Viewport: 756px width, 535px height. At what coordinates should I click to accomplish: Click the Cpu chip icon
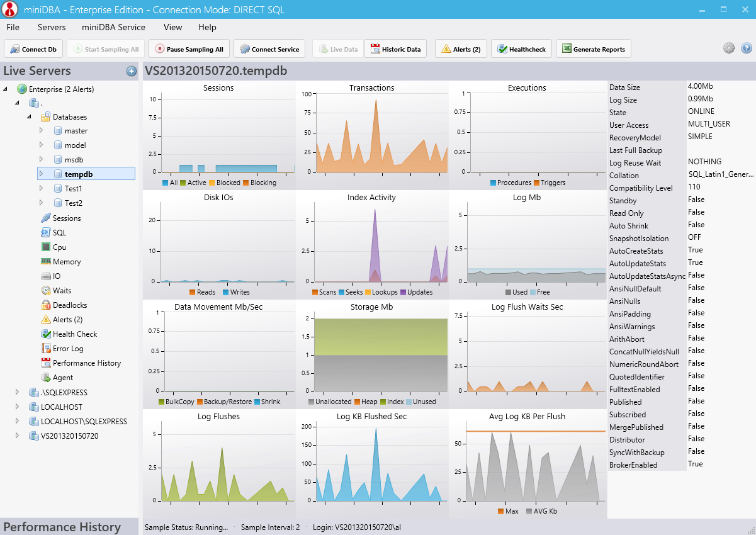(x=46, y=247)
